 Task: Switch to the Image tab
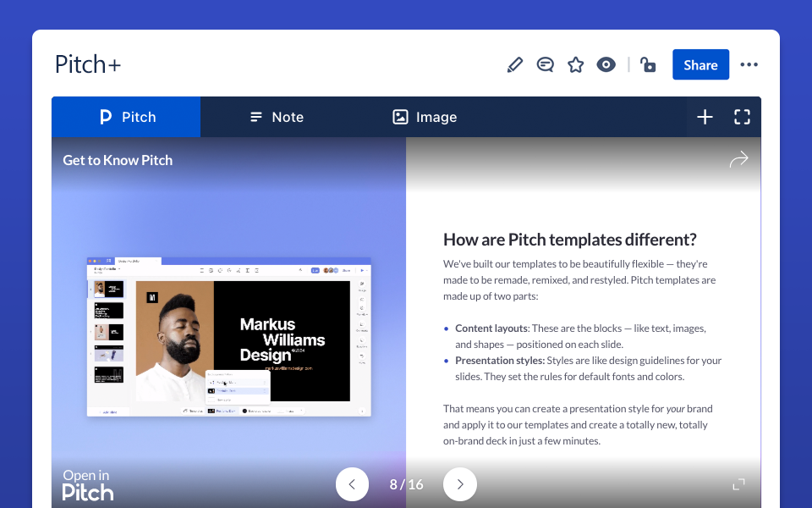tap(425, 117)
